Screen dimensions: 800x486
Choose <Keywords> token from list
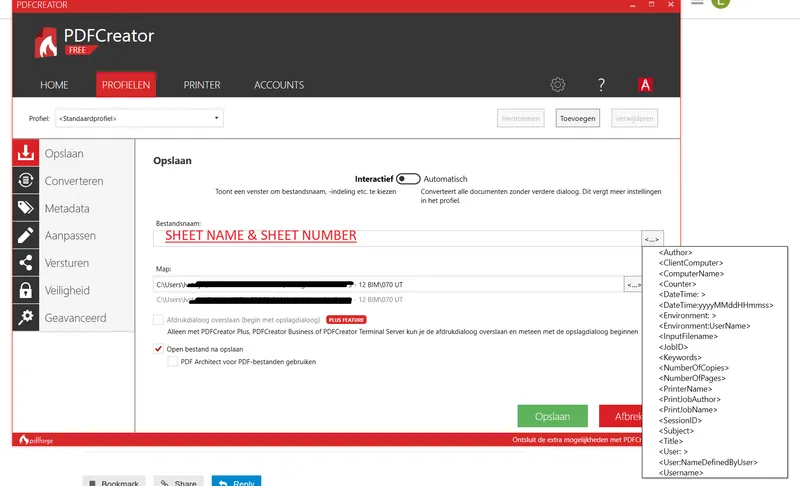coord(680,357)
